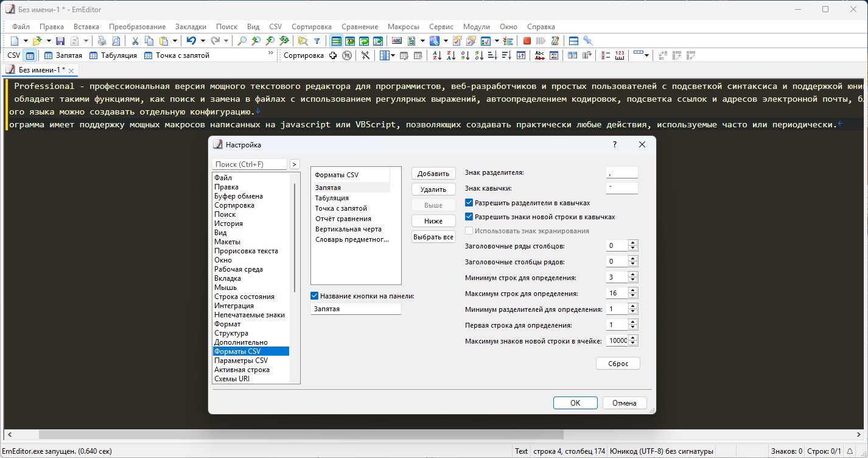
Task: Expand the Paste icon dropdown arrow
Action: coord(175,41)
